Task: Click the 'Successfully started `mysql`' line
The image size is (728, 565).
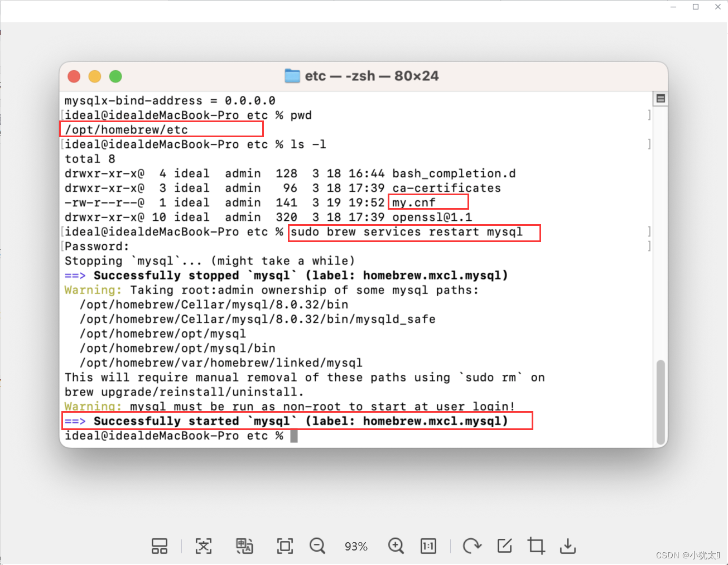Action: 286,421
